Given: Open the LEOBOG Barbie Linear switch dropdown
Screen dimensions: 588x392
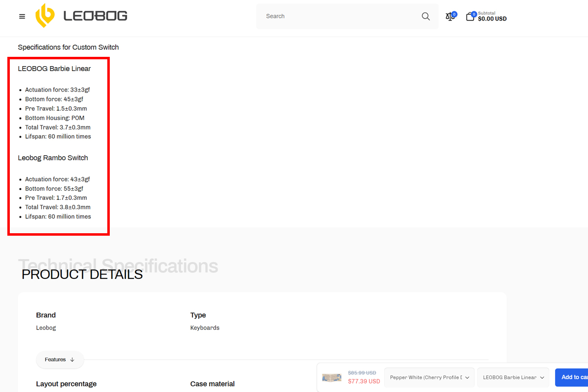Looking at the screenshot, I should [x=513, y=377].
